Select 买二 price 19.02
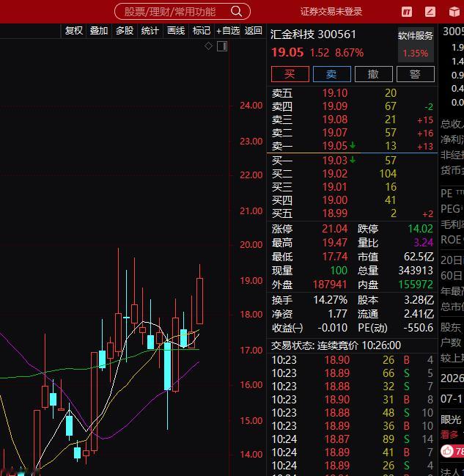Image resolution: width=464 pixels, height=476 pixels. [335, 174]
